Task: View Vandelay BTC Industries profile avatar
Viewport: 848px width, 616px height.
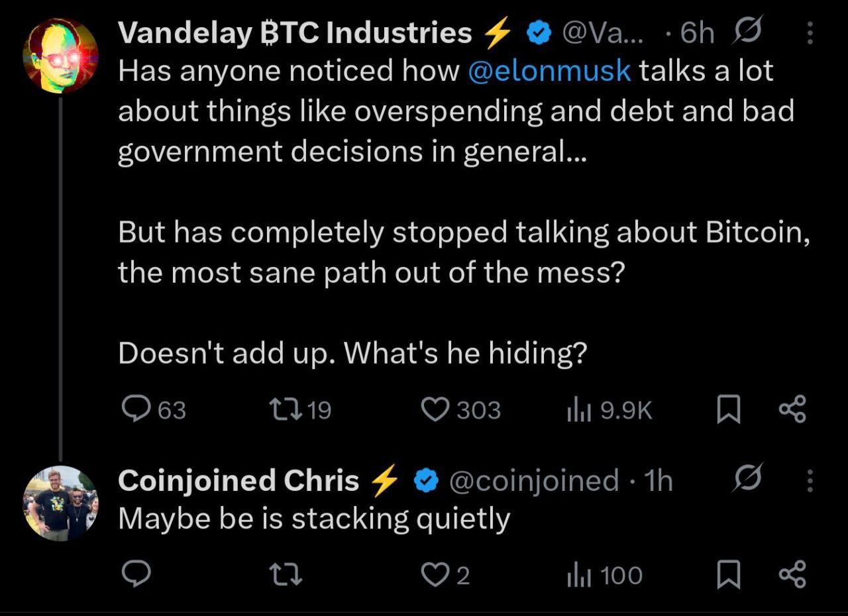Action: click(60, 56)
